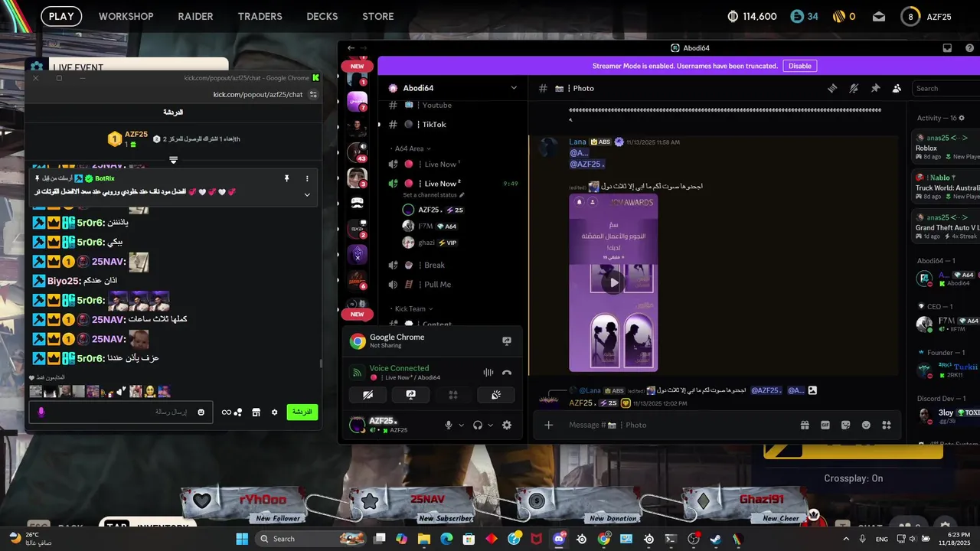
Task: Click Discord search box
Action: (x=946, y=88)
